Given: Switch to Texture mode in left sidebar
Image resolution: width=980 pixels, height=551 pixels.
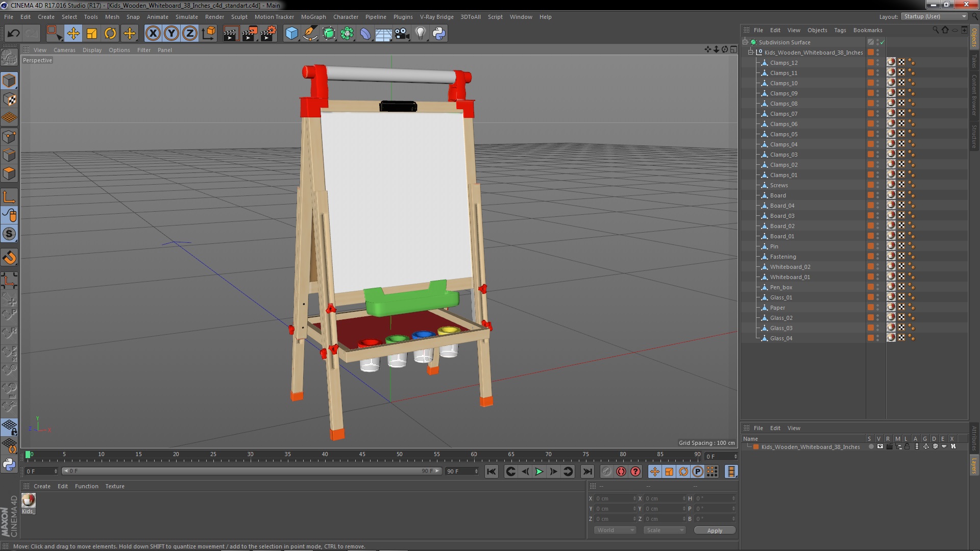Looking at the screenshot, I should (9, 99).
